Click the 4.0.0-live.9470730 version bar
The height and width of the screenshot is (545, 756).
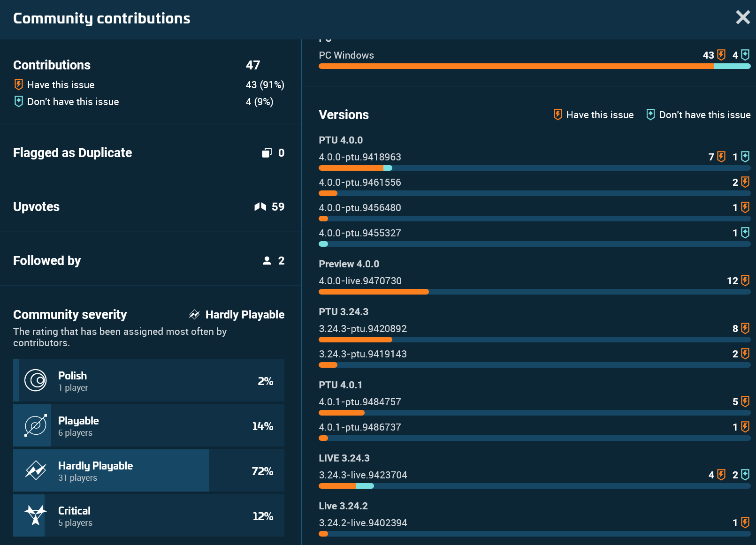click(534, 292)
